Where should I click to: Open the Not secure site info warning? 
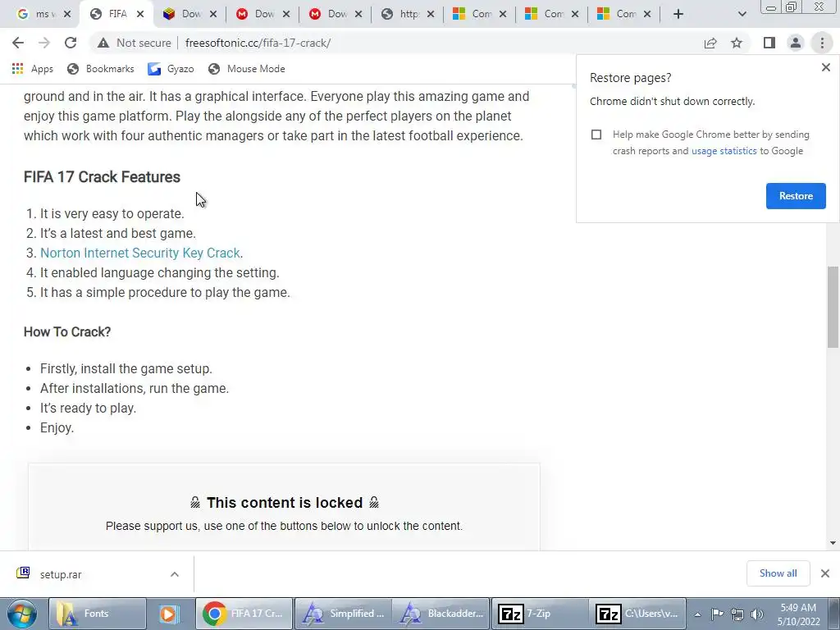click(134, 43)
